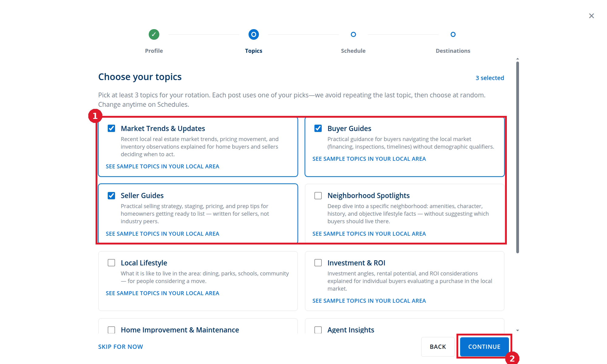Uncheck Market Trends & Updates checkbox
The image size is (607, 364).
[x=111, y=128]
